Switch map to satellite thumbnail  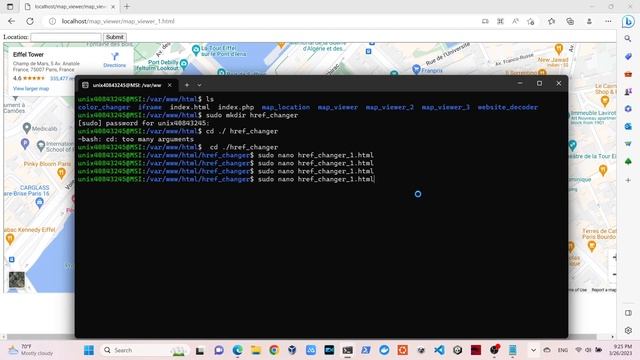pyautogui.click(x=17, y=280)
